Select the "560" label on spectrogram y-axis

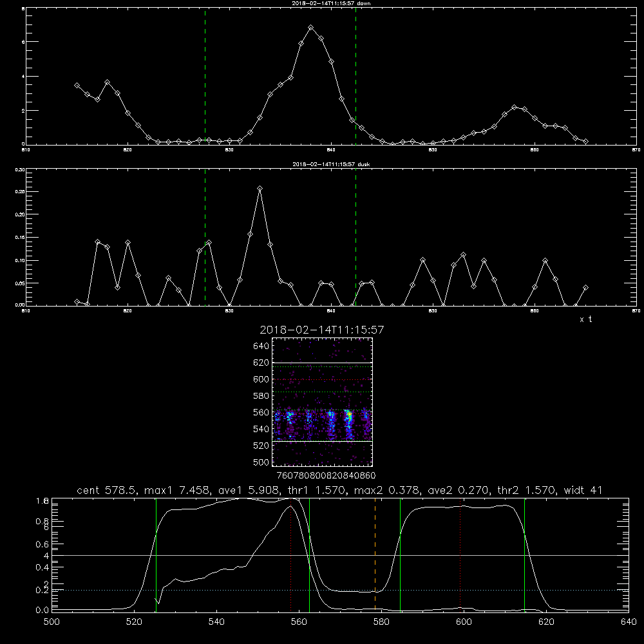(261, 412)
